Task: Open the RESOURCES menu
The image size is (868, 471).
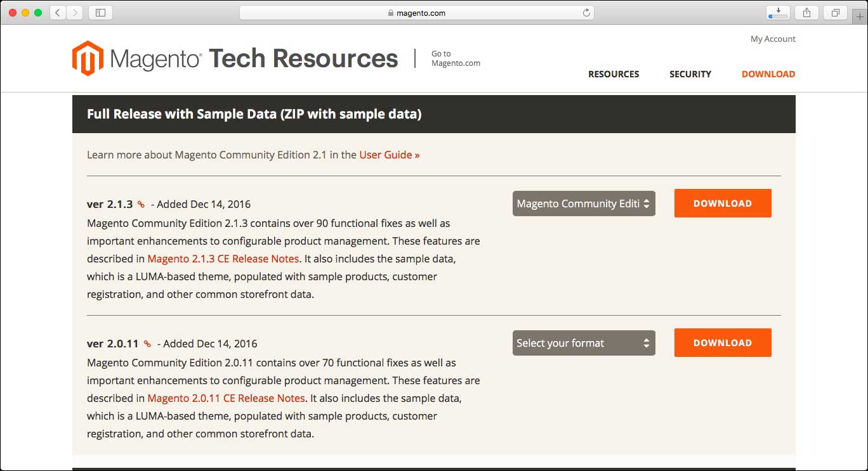Action: click(614, 74)
